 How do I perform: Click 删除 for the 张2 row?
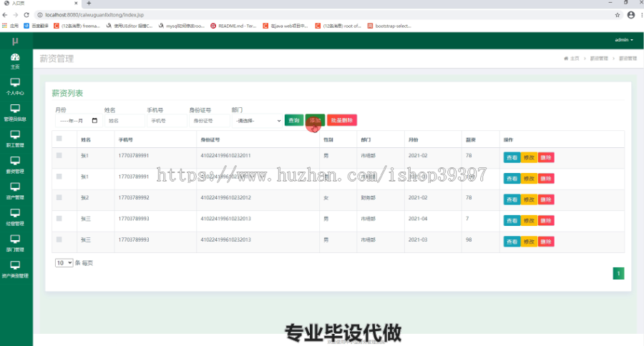546,199
